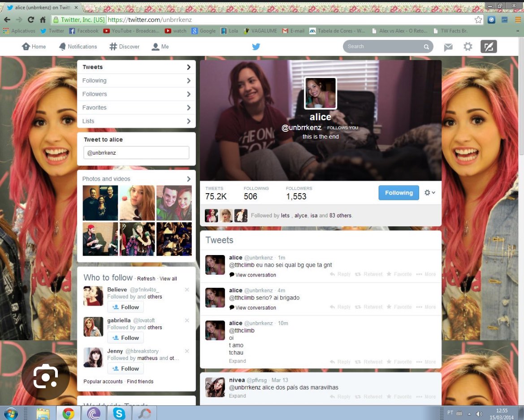This screenshot has width=524, height=420.
Task: Open the Me profile icon
Action: [x=155, y=46]
